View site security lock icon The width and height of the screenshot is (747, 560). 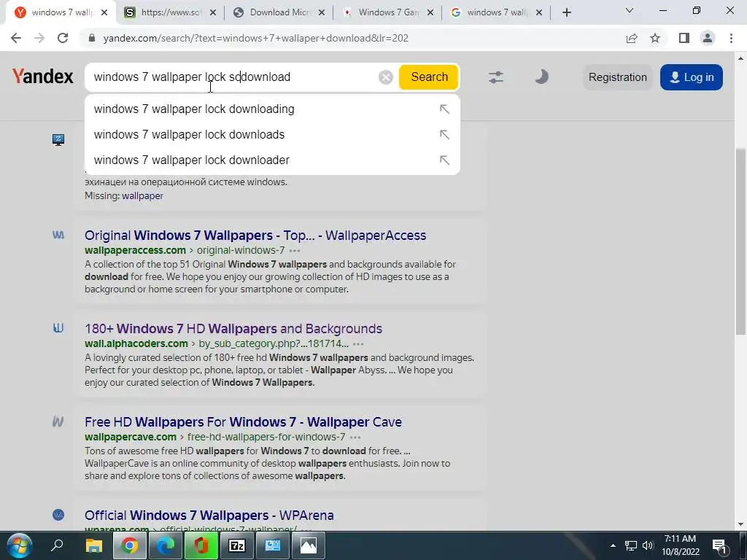[92, 38]
